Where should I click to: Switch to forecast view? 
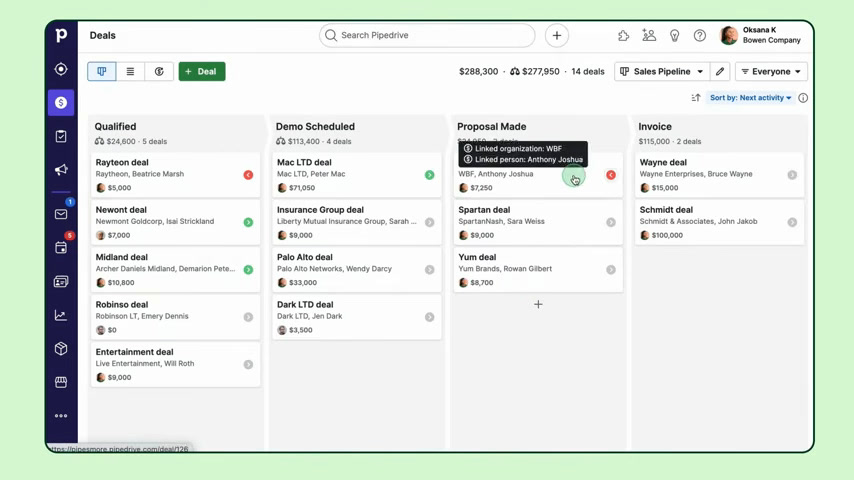coord(159,71)
